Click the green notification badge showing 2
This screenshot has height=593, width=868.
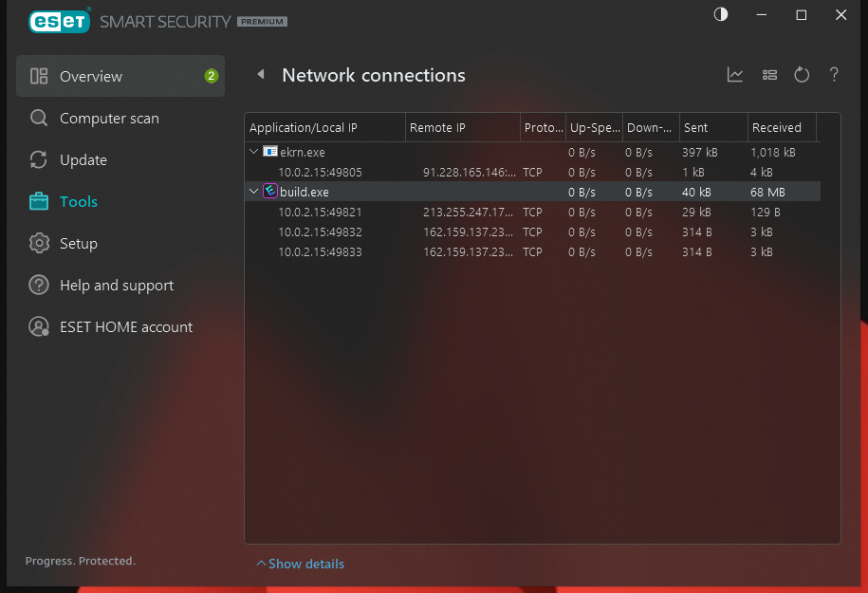coord(211,76)
